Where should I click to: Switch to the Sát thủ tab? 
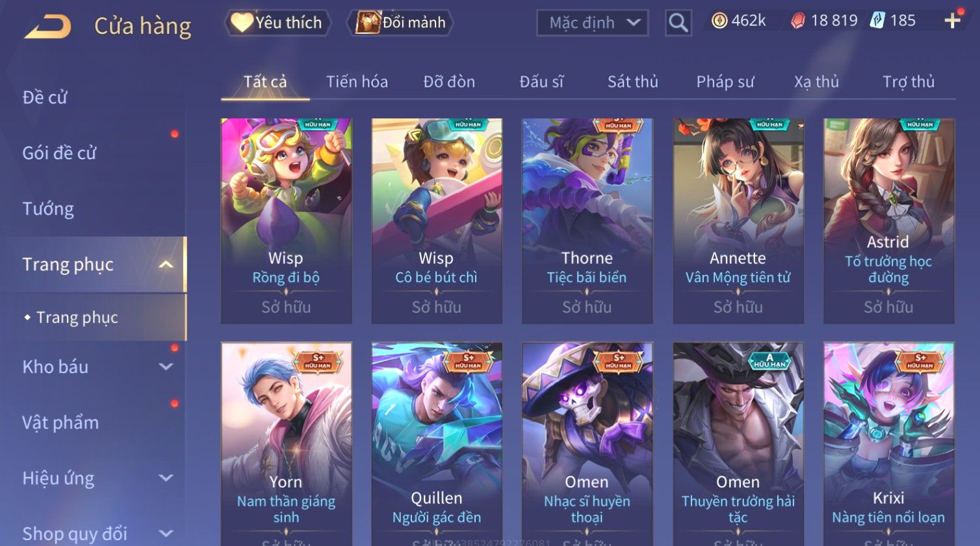point(632,82)
